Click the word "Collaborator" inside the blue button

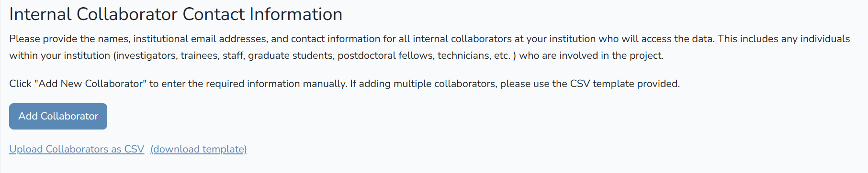coord(69,116)
